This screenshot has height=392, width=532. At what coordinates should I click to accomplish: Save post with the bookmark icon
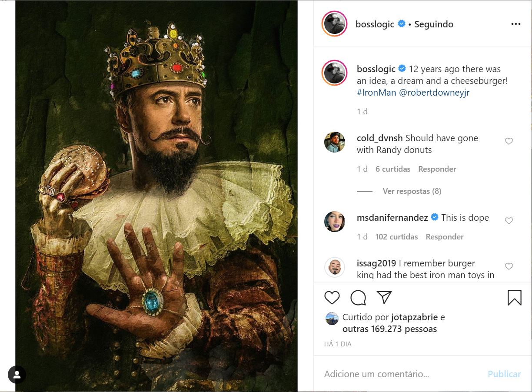[514, 298]
